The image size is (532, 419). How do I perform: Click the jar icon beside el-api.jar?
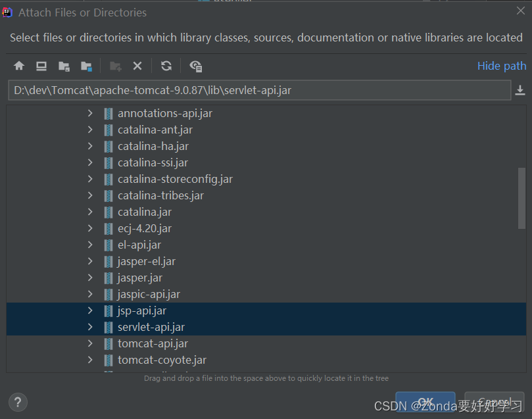tap(109, 245)
